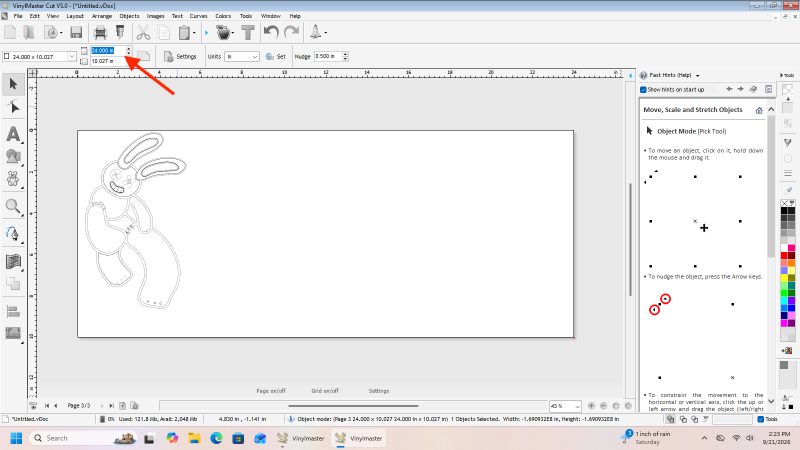Open the paste options dropdown arrow
This screenshot has width=800, height=450.
(194, 33)
